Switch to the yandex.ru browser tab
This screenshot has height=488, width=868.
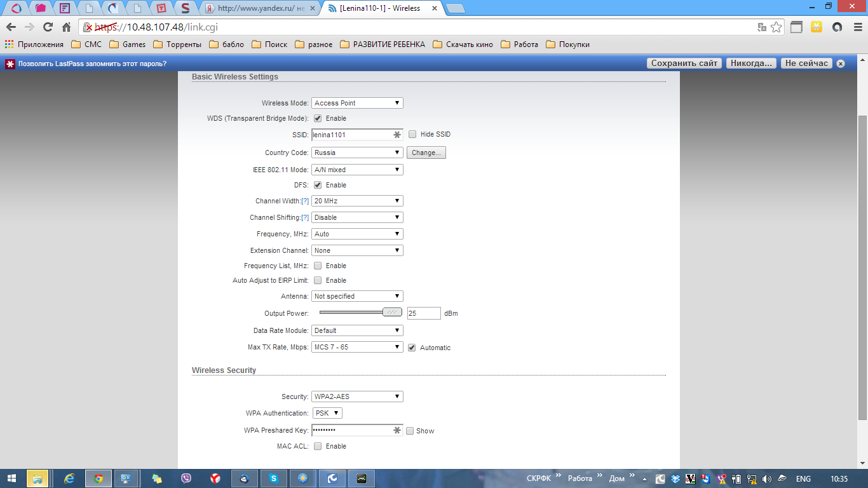[x=261, y=8]
